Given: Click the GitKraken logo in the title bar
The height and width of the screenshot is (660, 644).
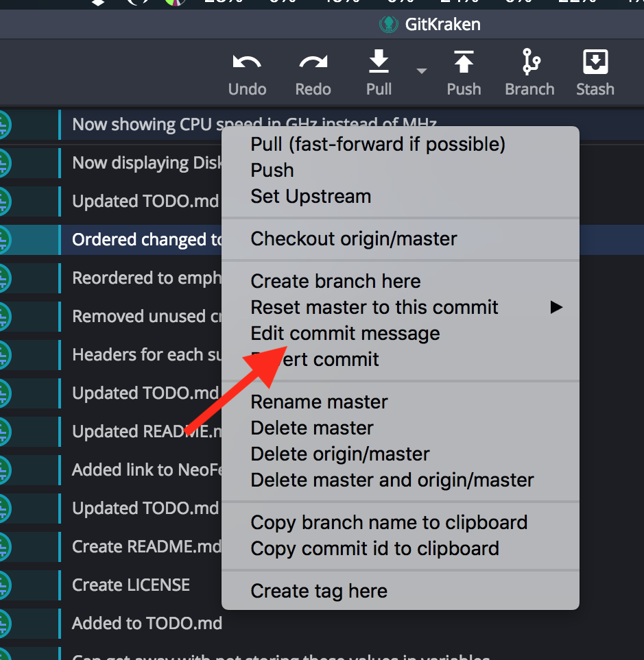Looking at the screenshot, I should (388, 24).
